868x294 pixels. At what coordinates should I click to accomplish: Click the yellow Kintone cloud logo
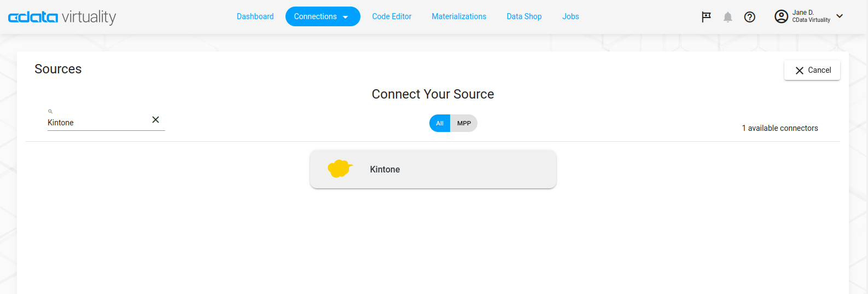340,169
